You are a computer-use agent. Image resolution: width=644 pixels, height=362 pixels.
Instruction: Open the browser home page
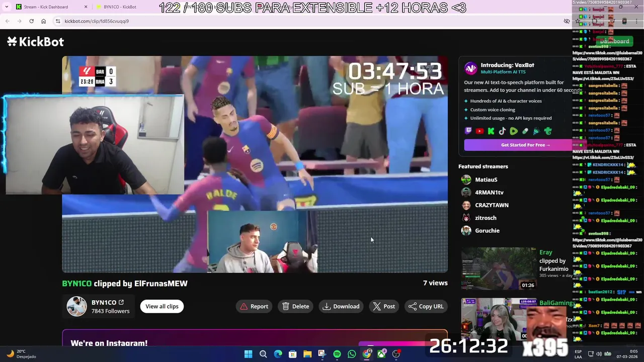[43, 21]
